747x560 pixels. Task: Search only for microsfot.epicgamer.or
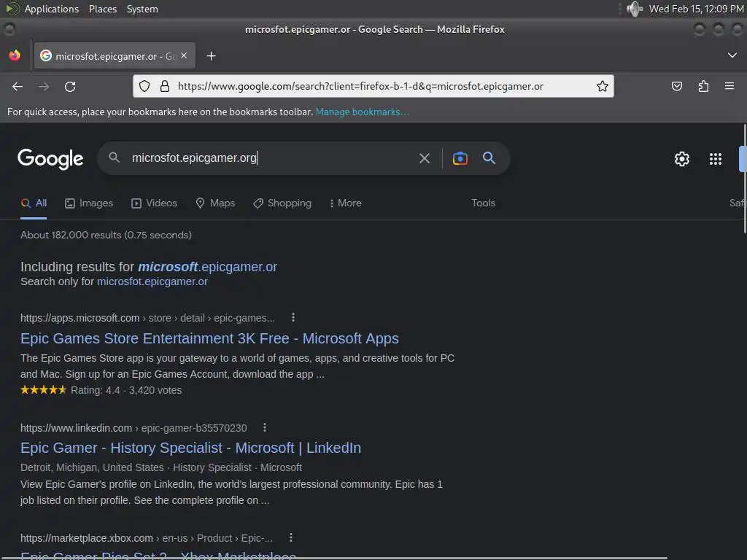152,281
